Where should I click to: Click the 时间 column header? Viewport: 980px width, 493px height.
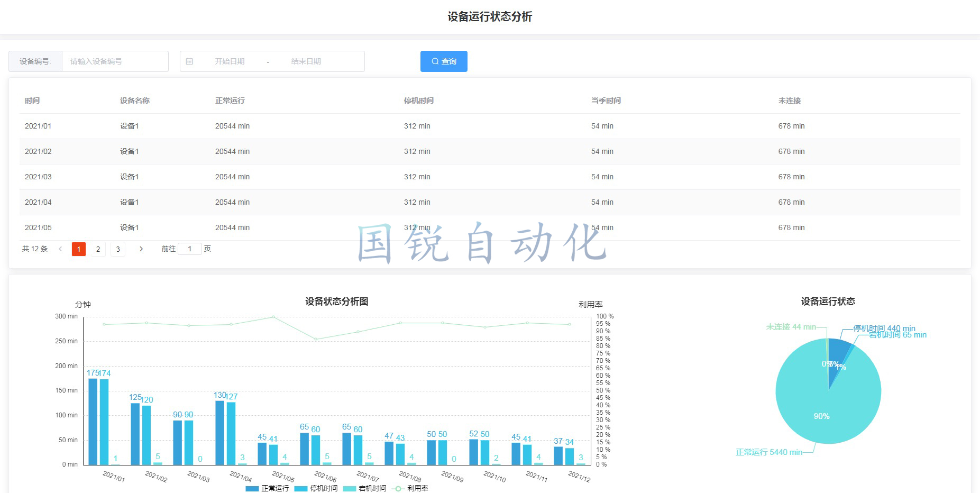coord(32,101)
